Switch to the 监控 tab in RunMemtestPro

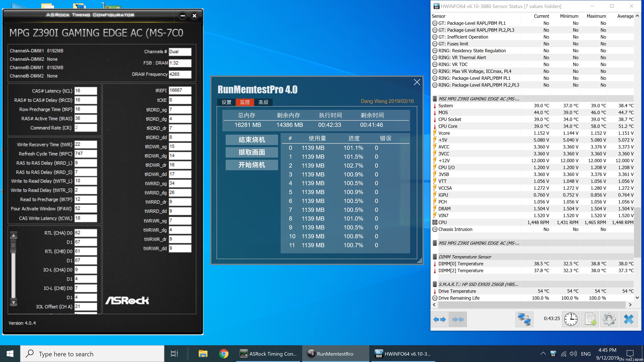[245, 102]
